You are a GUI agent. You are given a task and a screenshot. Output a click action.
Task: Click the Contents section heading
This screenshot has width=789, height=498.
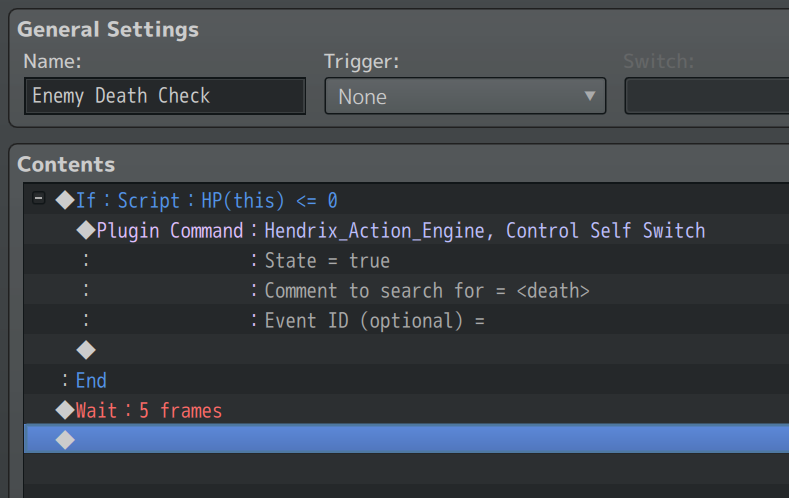point(66,164)
